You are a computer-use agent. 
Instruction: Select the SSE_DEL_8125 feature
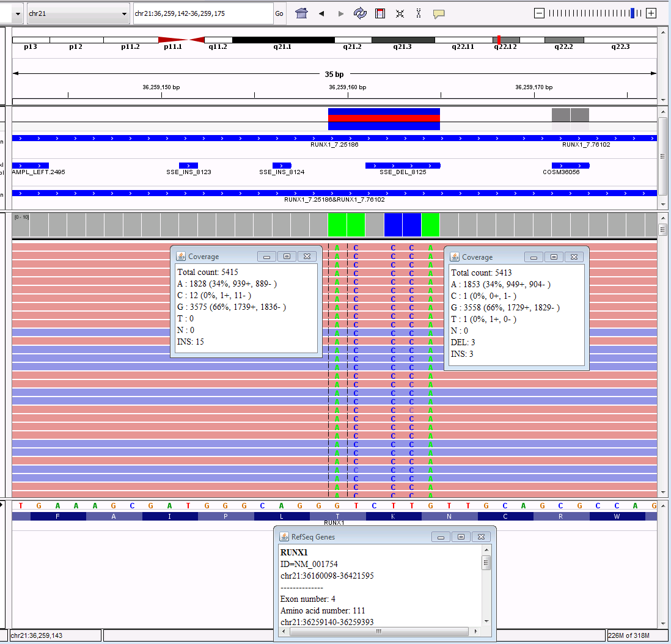coord(402,166)
